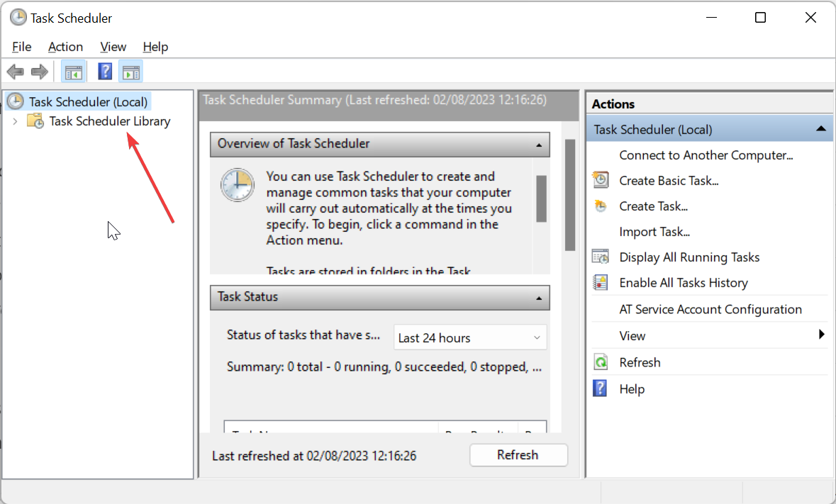Click the Create Task icon
836x504 pixels.
[601, 206]
